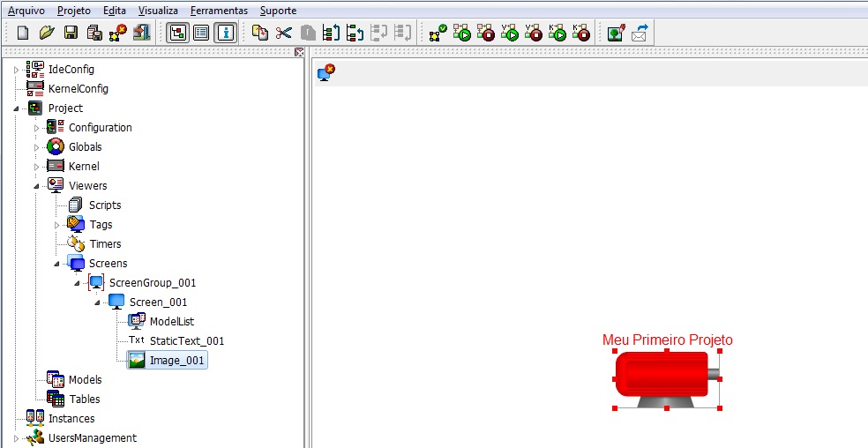The image size is (868, 448).
Task: Collapse the ScreenGroup_001 node arrow
Action: click(x=78, y=283)
